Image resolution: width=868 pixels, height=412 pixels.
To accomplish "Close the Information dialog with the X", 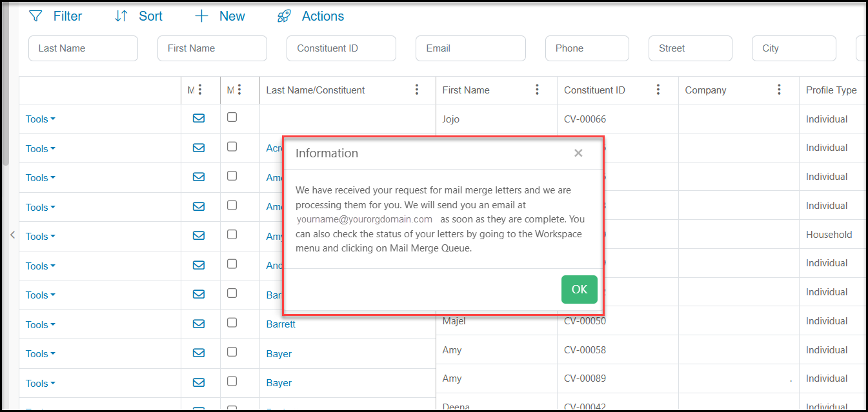I will [x=578, y=153].
